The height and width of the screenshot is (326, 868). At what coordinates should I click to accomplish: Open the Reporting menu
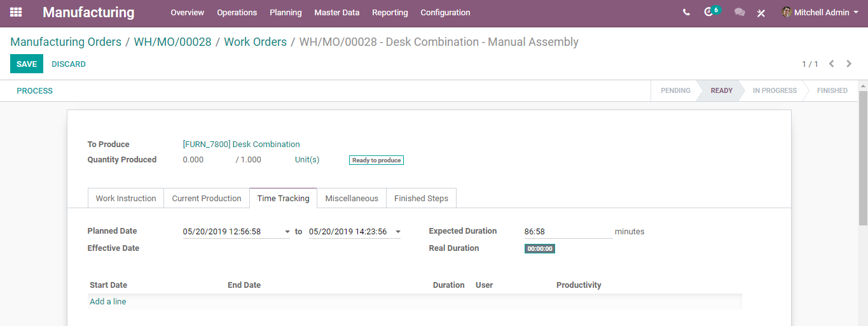click(390, 12)
